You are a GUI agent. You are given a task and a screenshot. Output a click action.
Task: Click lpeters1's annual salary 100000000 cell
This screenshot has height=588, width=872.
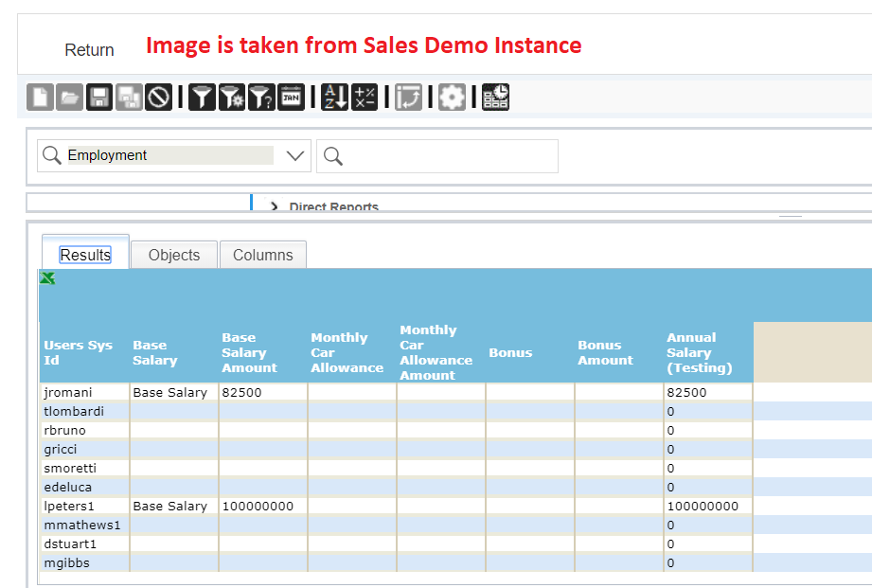point(708,506)
